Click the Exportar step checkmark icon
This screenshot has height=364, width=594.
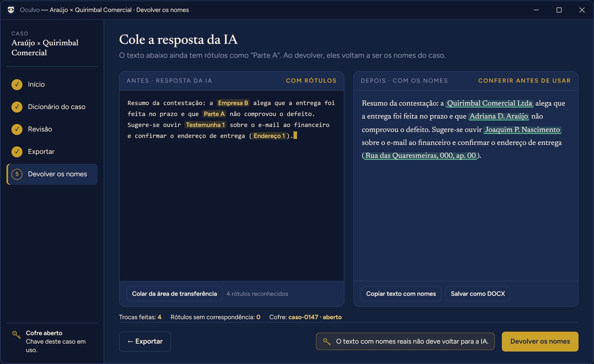pos(17,152)
